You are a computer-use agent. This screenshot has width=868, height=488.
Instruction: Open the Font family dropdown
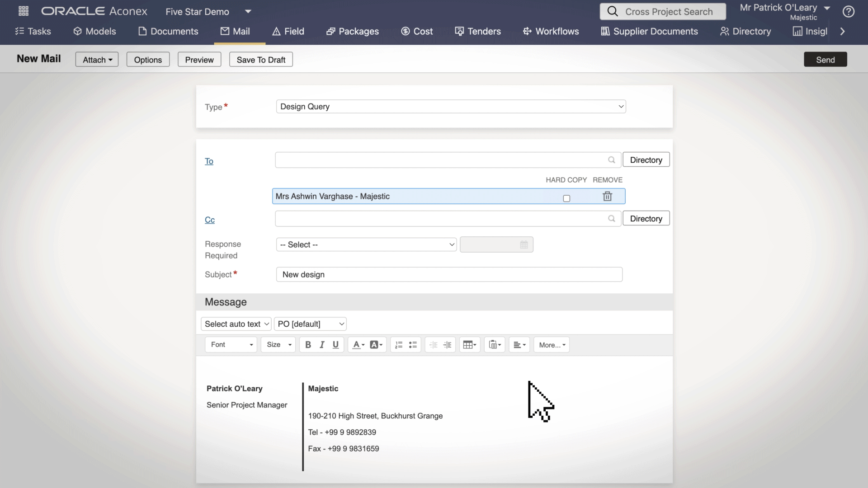click(231, 345)
